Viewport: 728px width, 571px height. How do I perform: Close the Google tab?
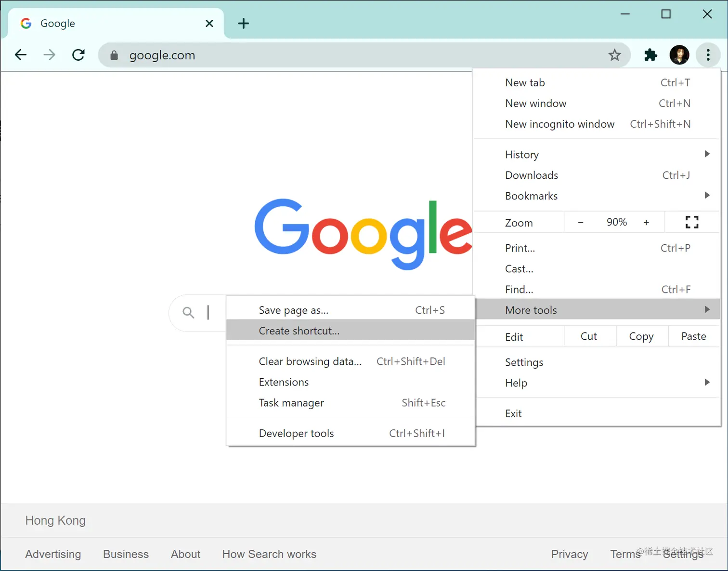[209, 23]
